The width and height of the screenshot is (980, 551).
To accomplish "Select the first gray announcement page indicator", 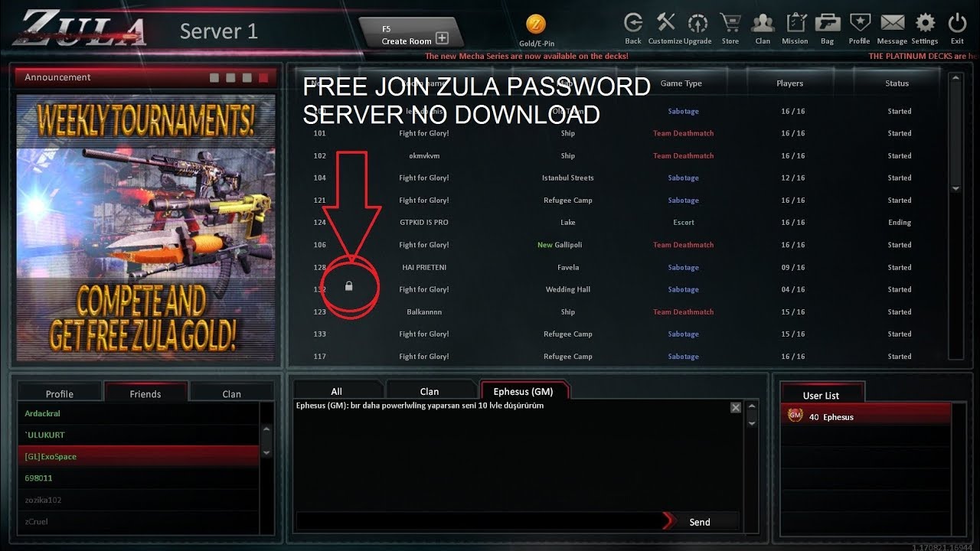I will pyautogui.click(x=214, y=78).
